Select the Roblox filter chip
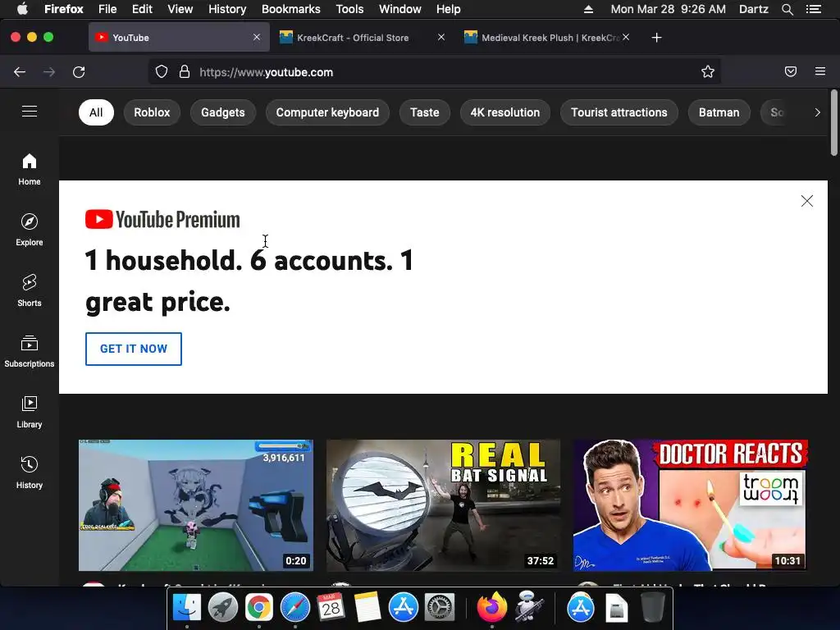Screen dimensions: 840x630 coord(152,112)
